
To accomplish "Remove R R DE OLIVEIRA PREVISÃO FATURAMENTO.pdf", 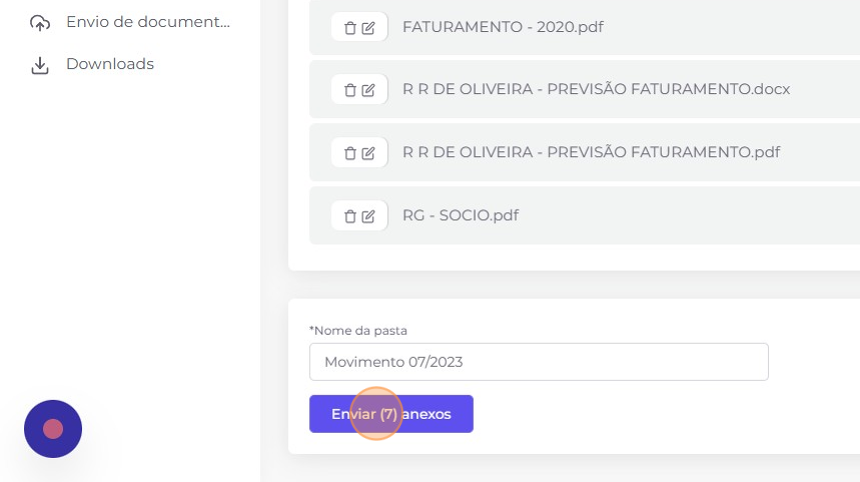I will click(x=350, y=153).
